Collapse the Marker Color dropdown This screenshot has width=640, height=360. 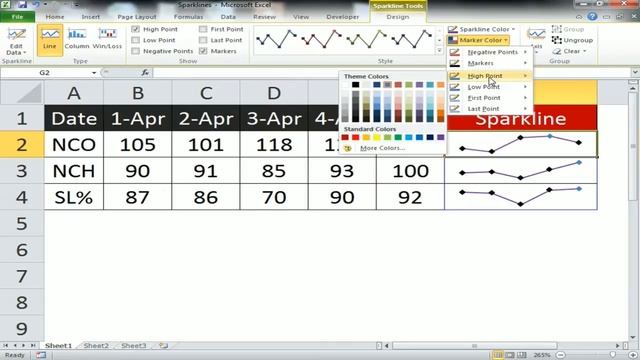[x=478, y=40]
